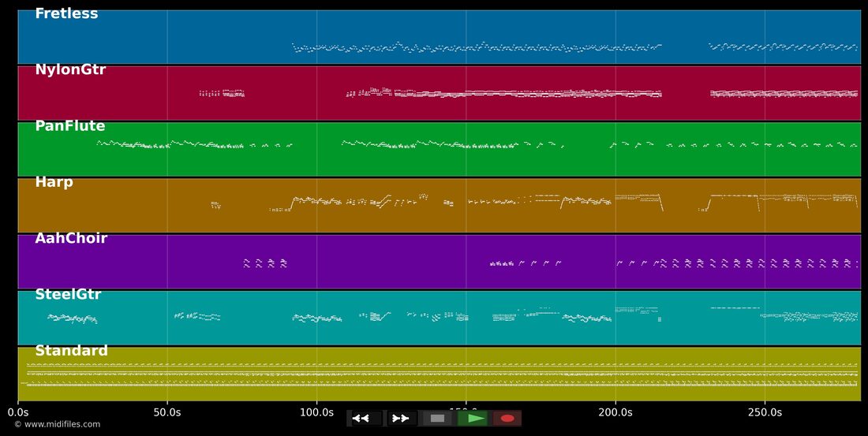
Task: Click the fast-forward double-arrow button
Action: [x=401, y=419]
